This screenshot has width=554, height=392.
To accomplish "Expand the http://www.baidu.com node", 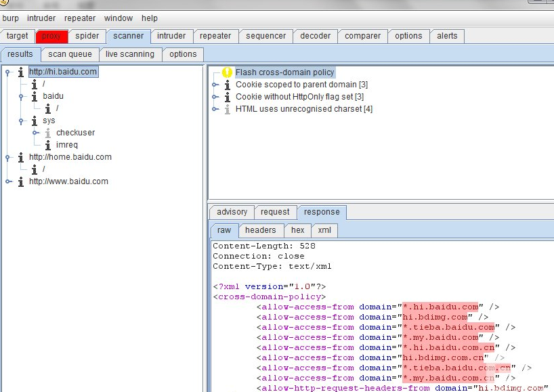I will 9,181.
